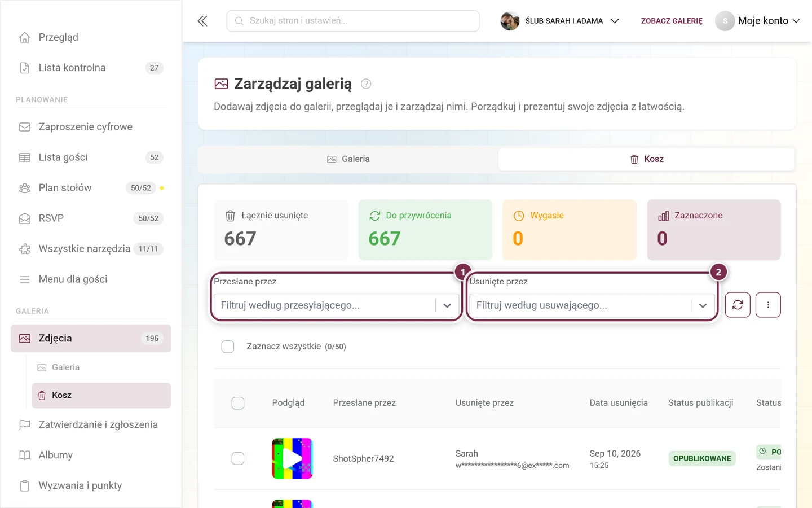
Task: Open Lista gości in sidebar
Action: click(91, 157)
